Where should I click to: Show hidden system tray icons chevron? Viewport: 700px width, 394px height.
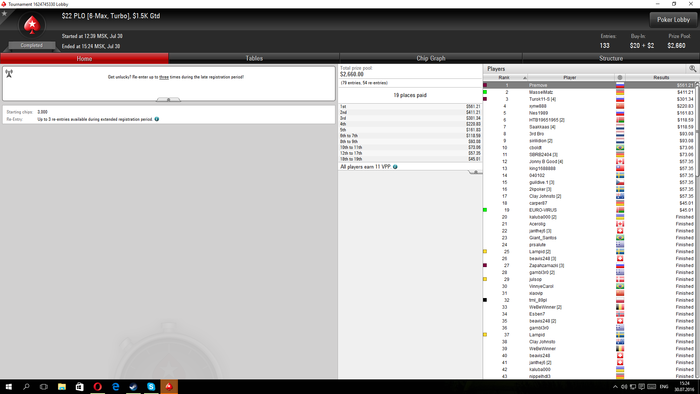coord(615,387)
